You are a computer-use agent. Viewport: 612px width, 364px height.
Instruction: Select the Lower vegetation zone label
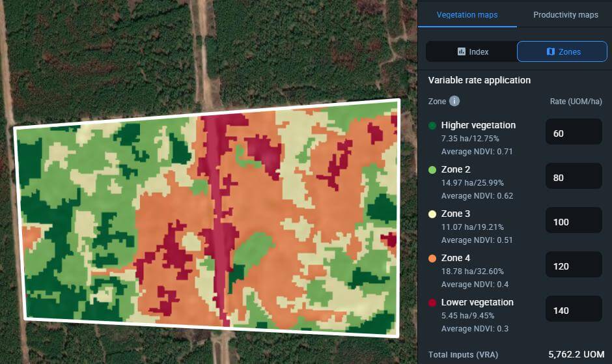tap(477, 302)
